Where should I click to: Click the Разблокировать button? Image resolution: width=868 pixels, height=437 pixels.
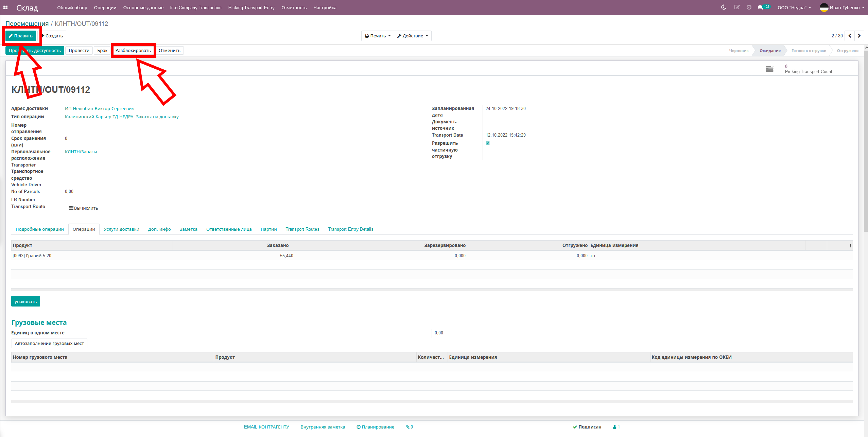click(x=134, y=50)
